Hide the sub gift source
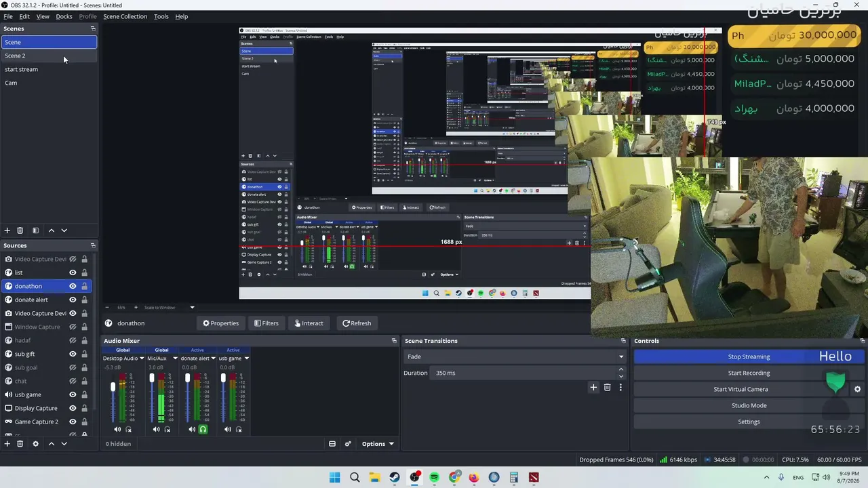 (73, 354)
